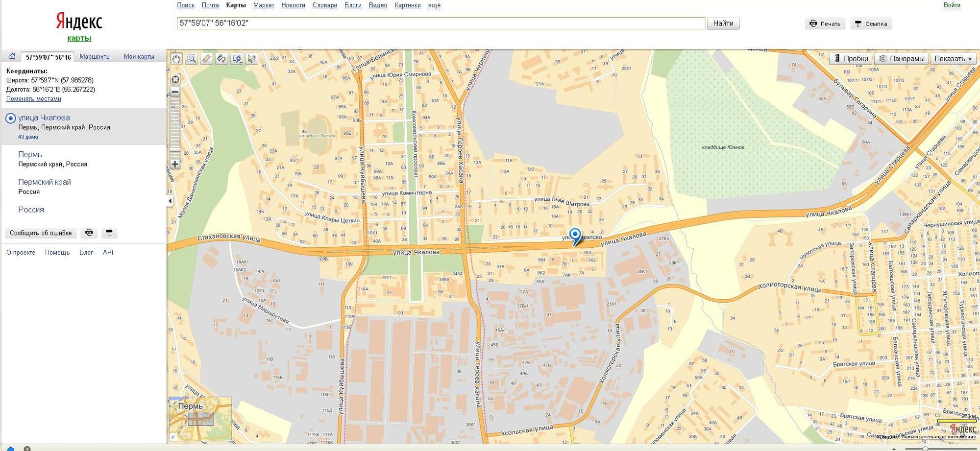Click the home tab icon

[12, 56]
